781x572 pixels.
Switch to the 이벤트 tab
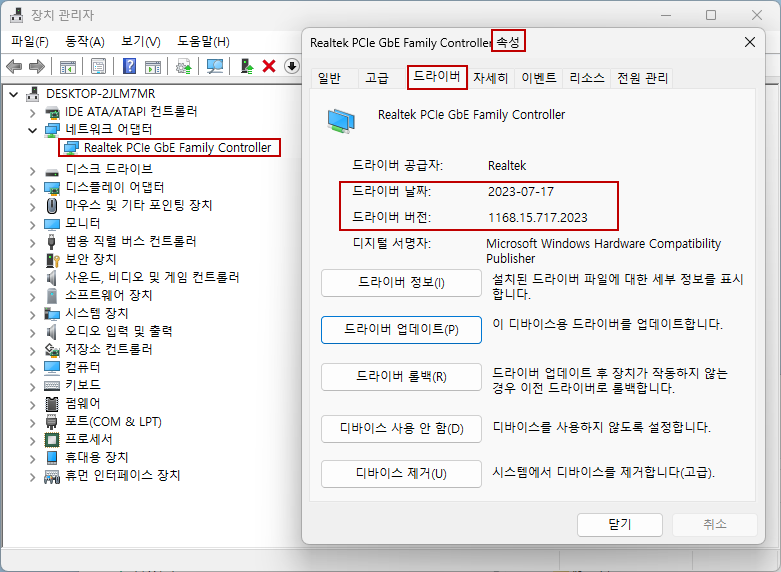coord(538,78)
